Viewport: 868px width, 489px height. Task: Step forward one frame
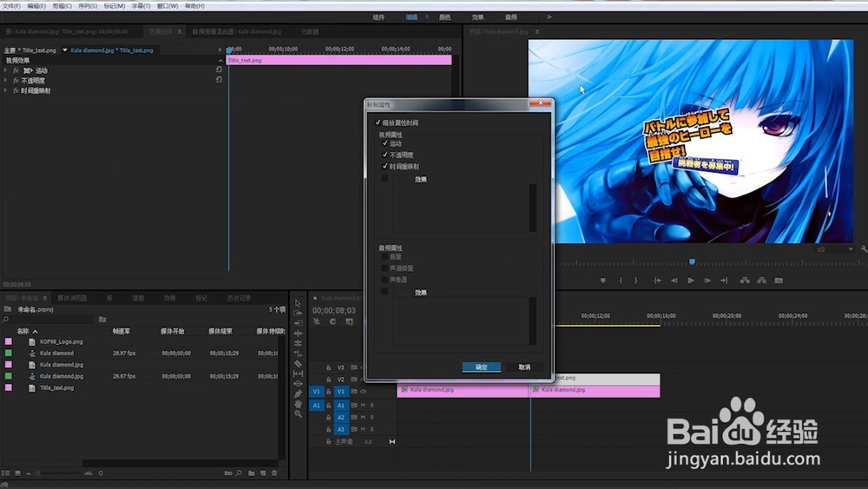point(707,281)
